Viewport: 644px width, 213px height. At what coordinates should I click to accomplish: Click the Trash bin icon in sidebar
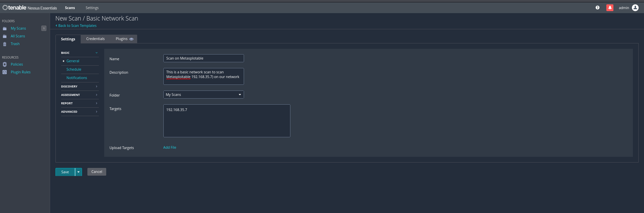click(5, 44)
